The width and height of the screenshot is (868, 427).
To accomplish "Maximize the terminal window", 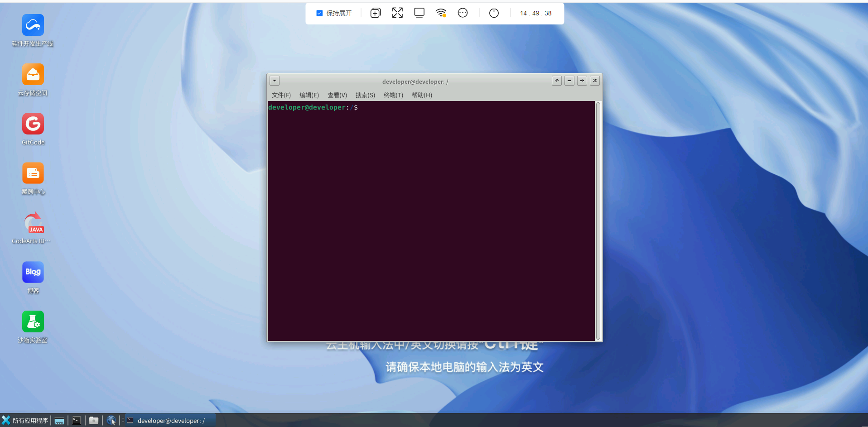I will (x=582, y=81).
